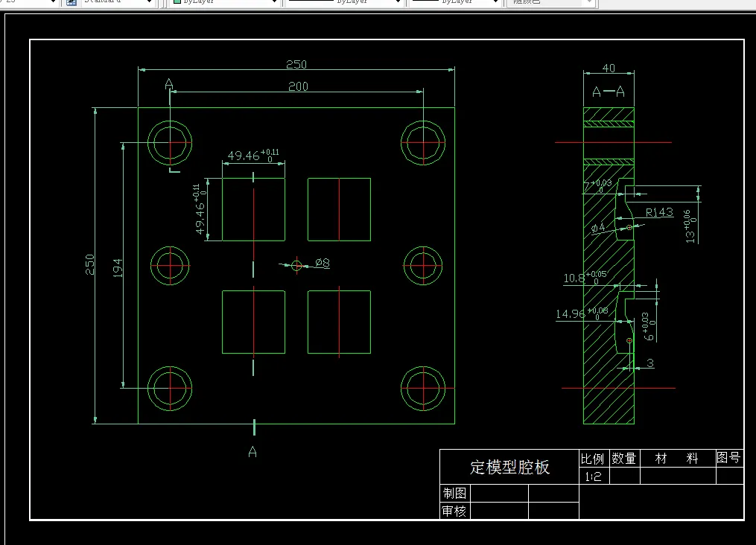The image size is (756, 545).
Task: Select the bottom-left corner guide hole circle
Action: click(170, 389)
